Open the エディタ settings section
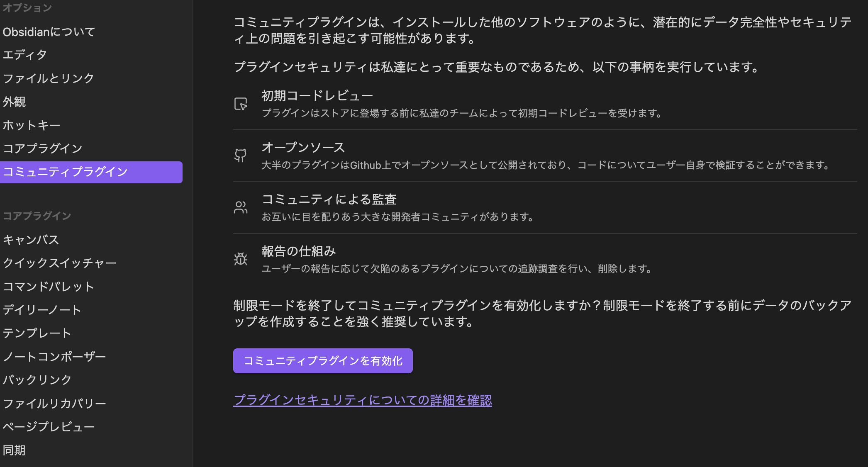868x467 pixels. pos(24,54)
